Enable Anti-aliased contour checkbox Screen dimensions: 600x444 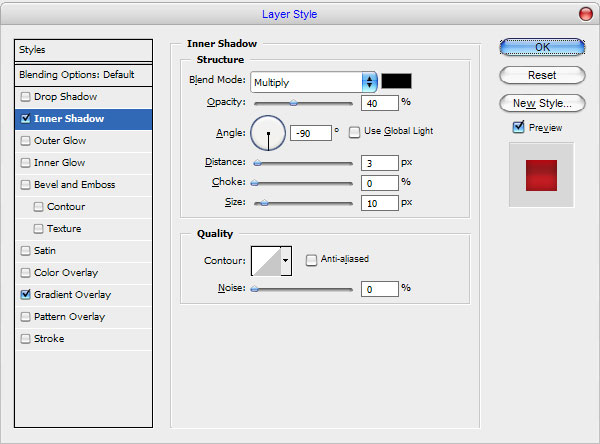(311, 260)
